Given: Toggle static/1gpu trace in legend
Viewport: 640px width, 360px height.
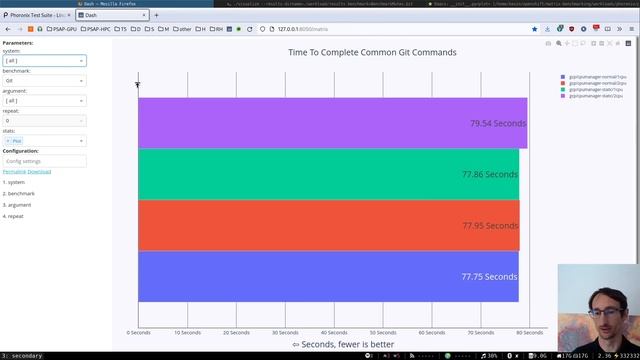Looking at the screenshot, I should [x=592, y=89].
